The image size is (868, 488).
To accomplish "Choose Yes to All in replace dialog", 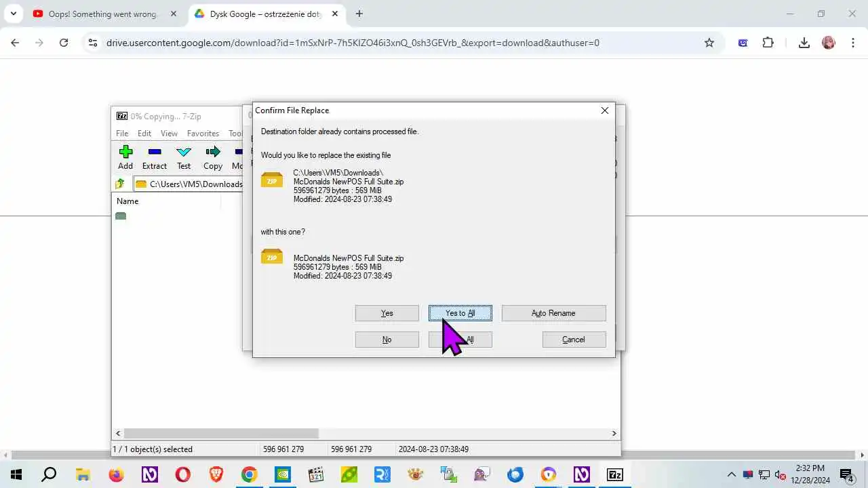I will [x=460, y=313].
